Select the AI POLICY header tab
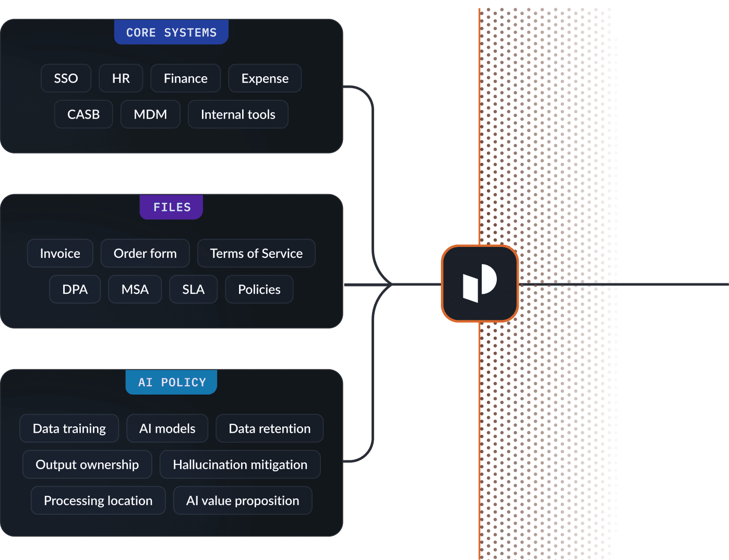Screen dimensions: 729x560 pyautogui.click(x=171, y=382)
